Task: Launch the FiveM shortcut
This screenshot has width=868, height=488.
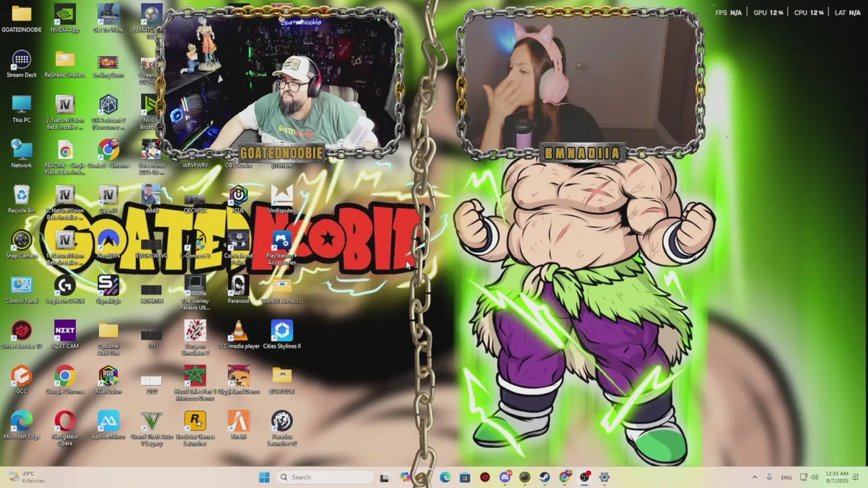Action: [x=238, y=425]
